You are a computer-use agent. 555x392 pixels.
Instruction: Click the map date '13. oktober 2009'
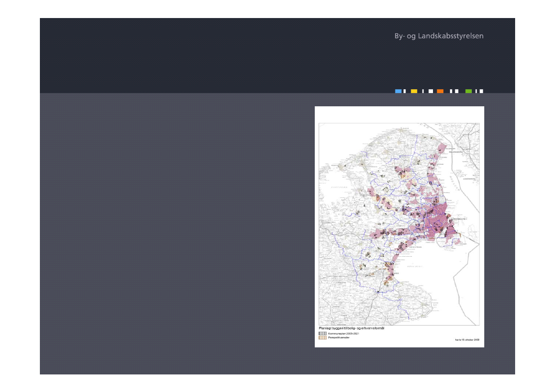pyautogui.click(x=470, y=340)
